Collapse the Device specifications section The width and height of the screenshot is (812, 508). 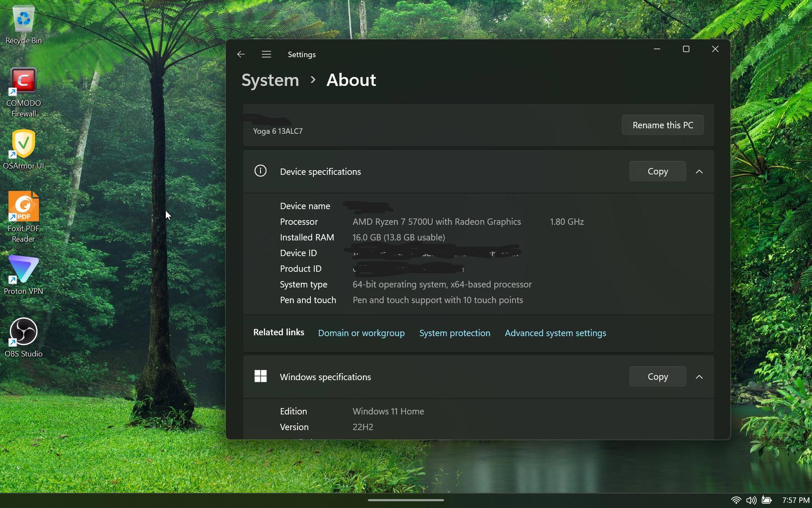point(699,171)
